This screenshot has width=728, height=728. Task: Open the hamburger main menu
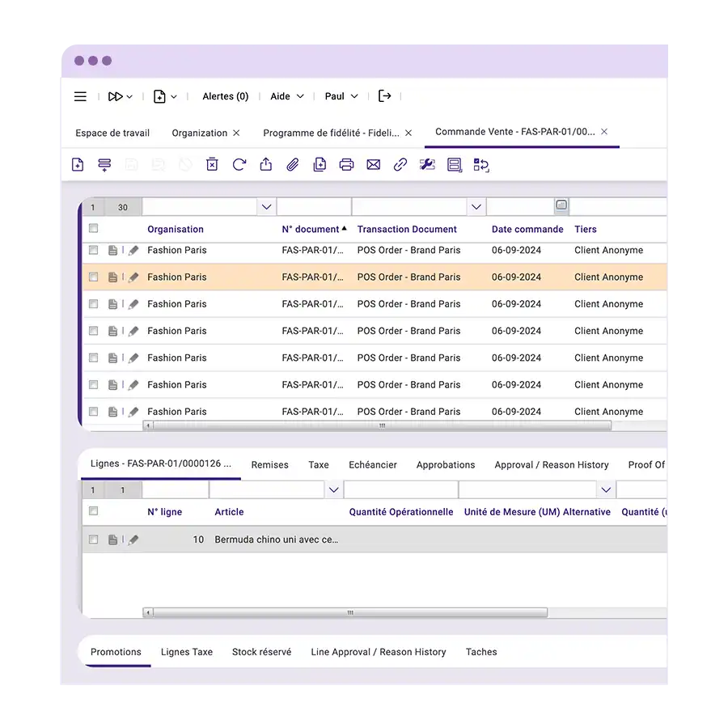tap(80, 96)
